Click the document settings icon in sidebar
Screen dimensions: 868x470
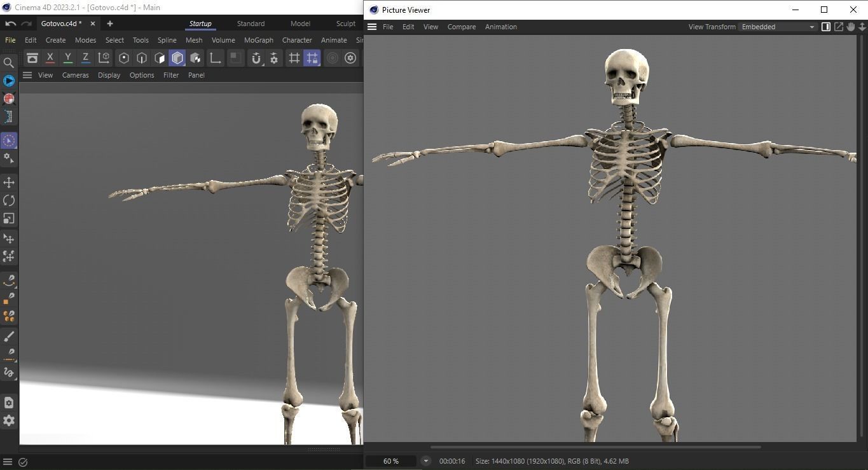tap(9, 403)
